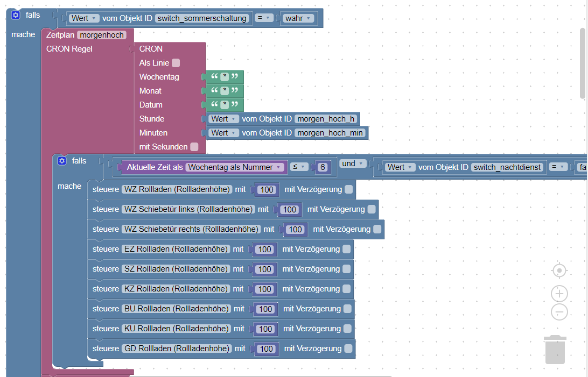Select object SZ Rollladen (Rollladenhöhe)
The height and width of the screenshot is (377, 588).
pos(176,269)
